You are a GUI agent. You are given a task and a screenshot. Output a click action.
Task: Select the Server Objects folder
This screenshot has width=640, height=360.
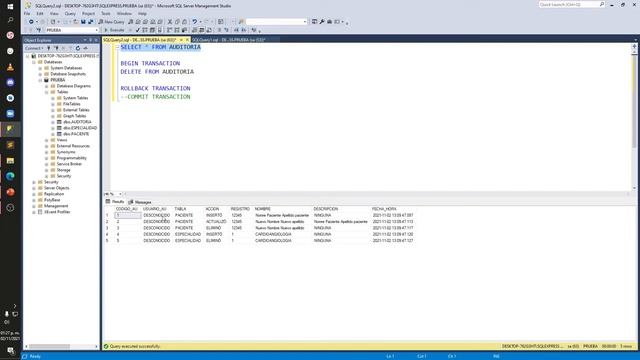56,188
